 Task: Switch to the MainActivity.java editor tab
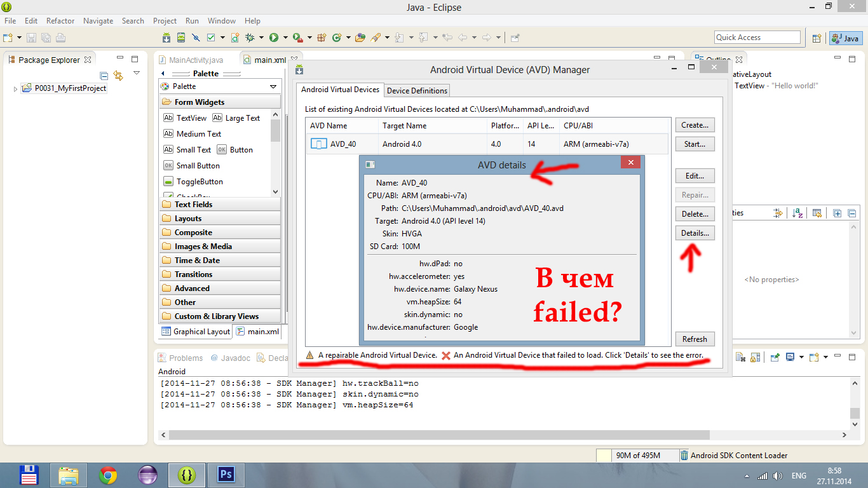(191, 60)
